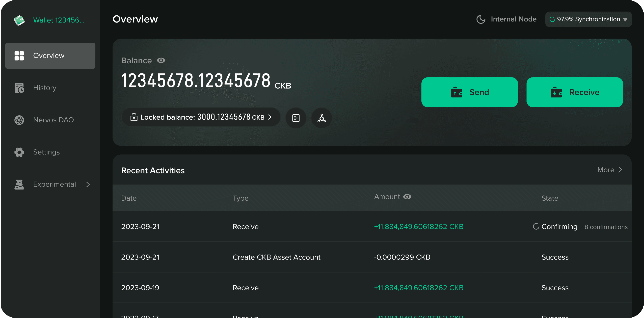This screenshot has height=318, width=644.
Task: Toggle dark mode moon icon
Action: click(x=480, y=19)
